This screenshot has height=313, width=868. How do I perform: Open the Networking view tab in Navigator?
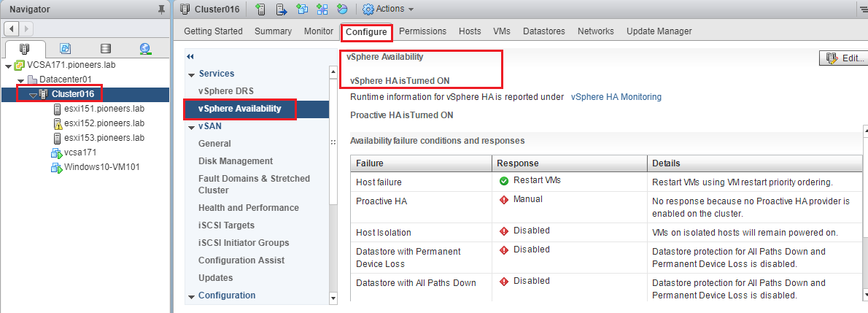146,49
